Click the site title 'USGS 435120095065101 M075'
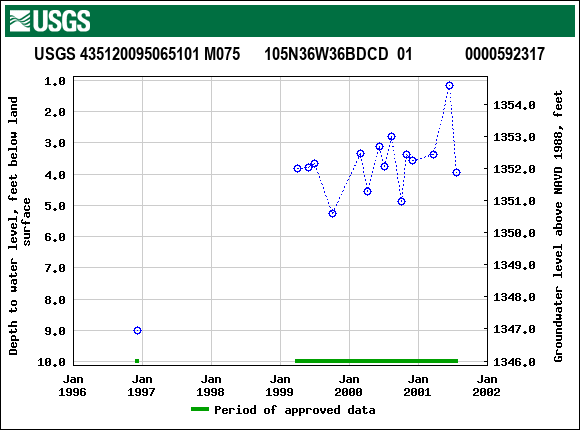The image size is (580, 430). point(137,54)
